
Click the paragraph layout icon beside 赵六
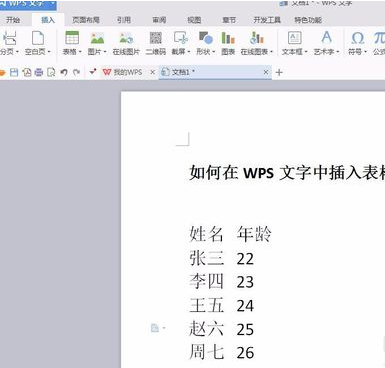155,328
